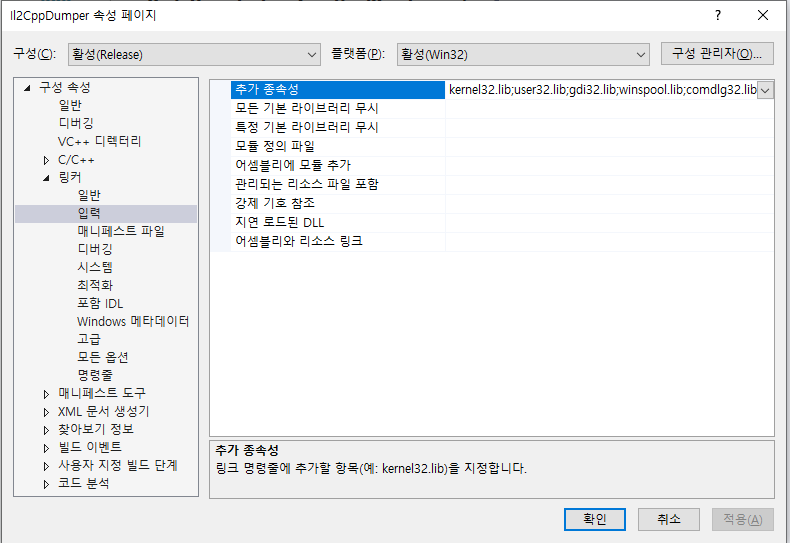Click the disabled 적용 button
Image resolution: width=790 pixels, height=543 pixels.
pos(743,519)
